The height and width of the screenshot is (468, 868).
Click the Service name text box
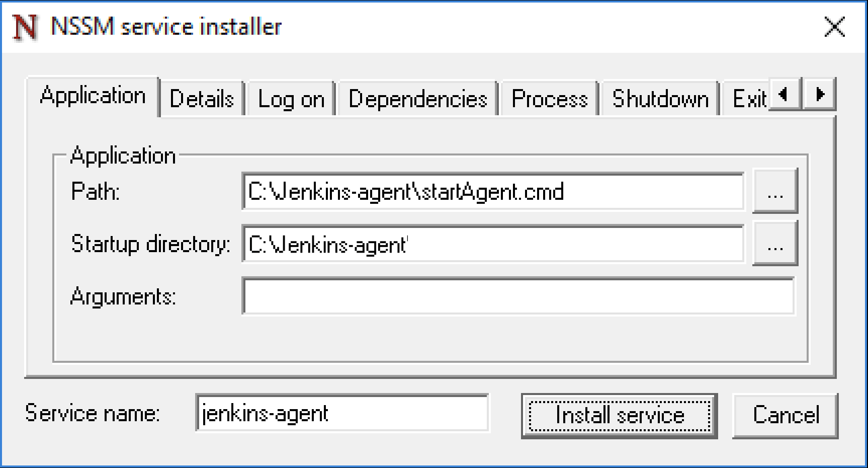[342, 414]
